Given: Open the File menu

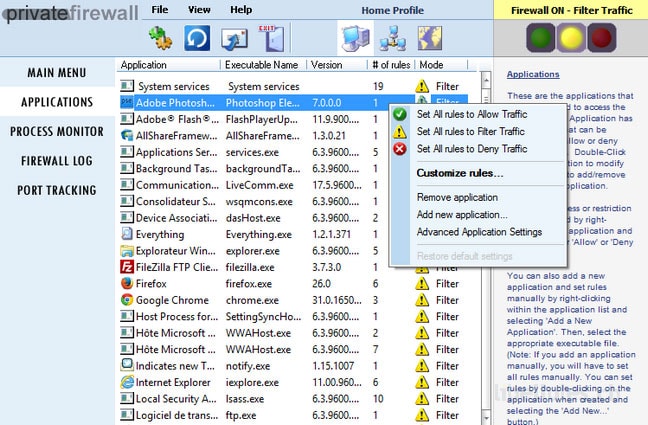Looking at the screenshot, I should [x=160, y=10].
